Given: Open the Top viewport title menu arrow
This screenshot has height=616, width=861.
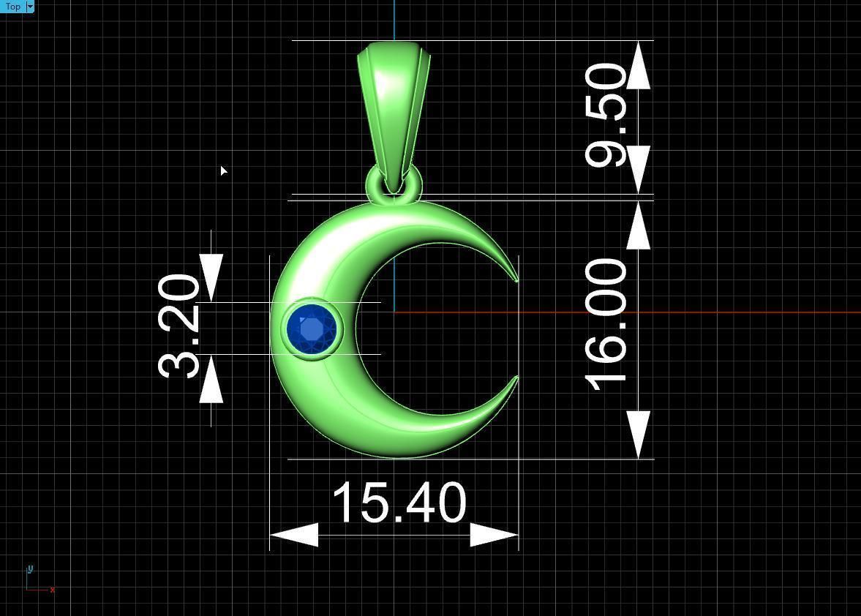Looking at the screenshot, I should pos(30,7).
